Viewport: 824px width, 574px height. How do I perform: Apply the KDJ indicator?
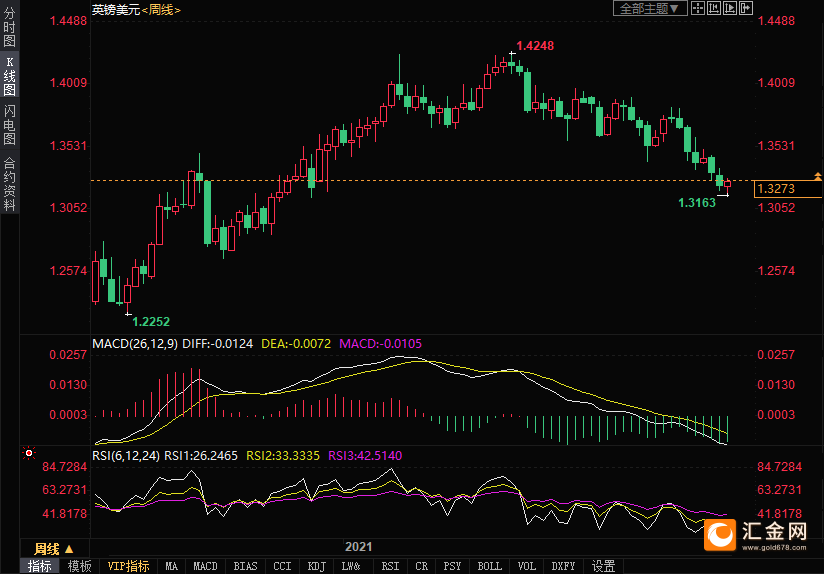[x=316, y=566]
